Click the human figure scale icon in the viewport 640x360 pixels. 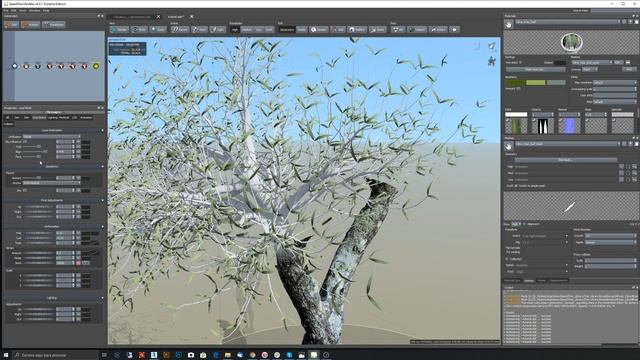[x=492, y=61]
